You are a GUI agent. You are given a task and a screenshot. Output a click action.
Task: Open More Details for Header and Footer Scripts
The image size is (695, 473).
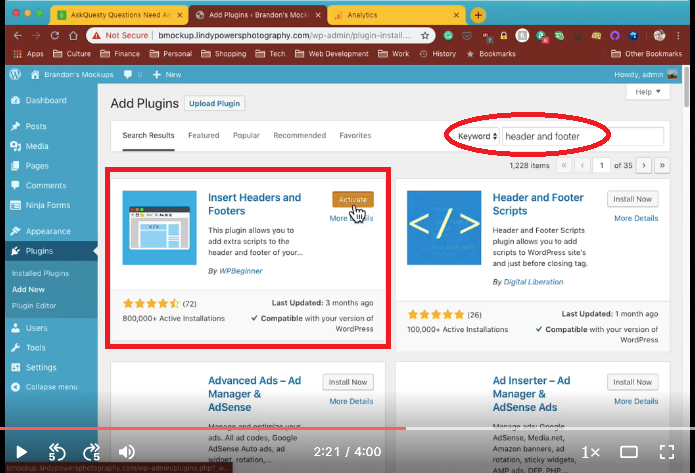(636, 218)
